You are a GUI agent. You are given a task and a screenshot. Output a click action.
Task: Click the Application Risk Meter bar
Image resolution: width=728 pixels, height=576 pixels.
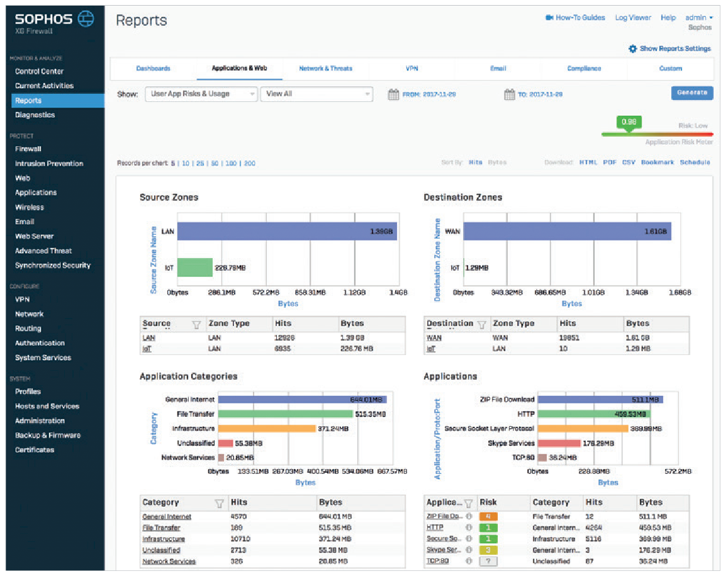coord(657,134)
